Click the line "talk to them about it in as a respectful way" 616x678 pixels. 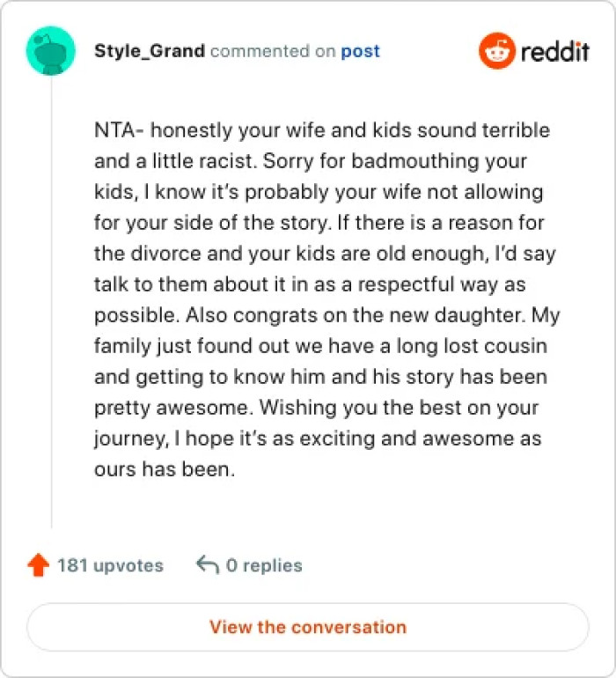tap(310, 284)
